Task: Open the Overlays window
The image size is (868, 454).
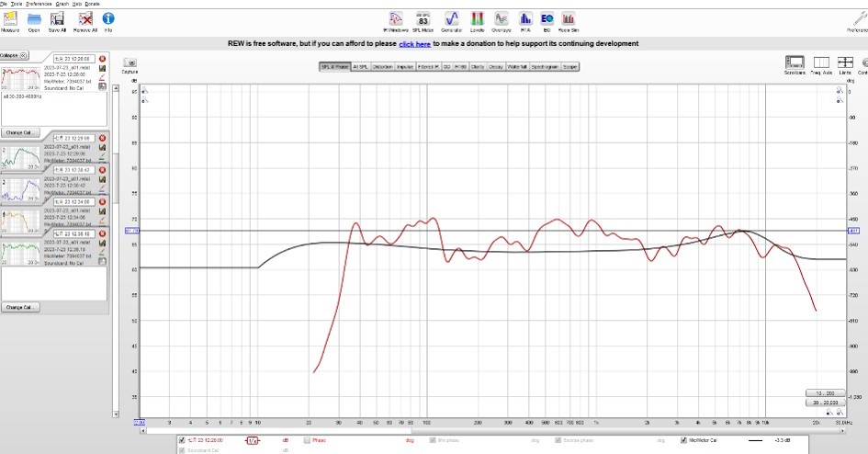Action: point(501,22)
